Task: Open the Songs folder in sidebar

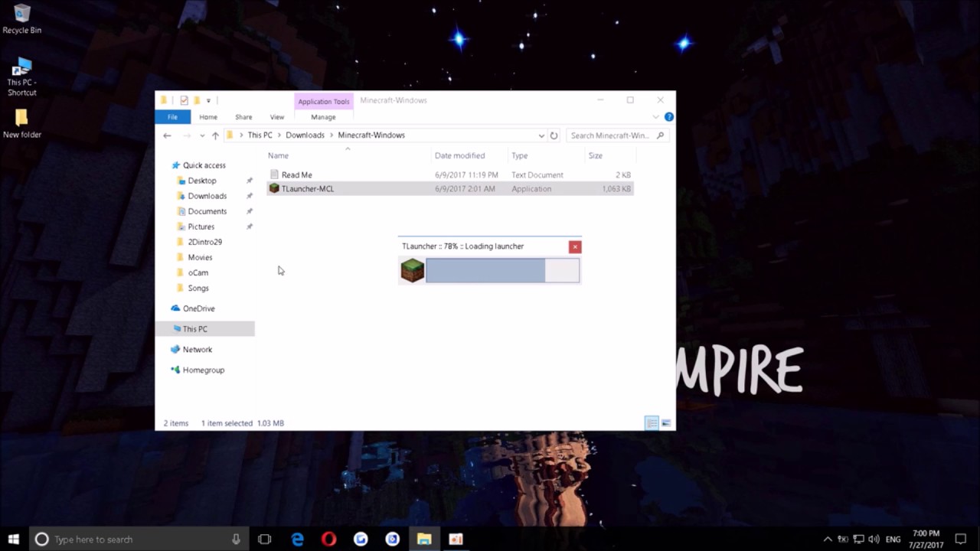Action: click(x=198, y=288)
